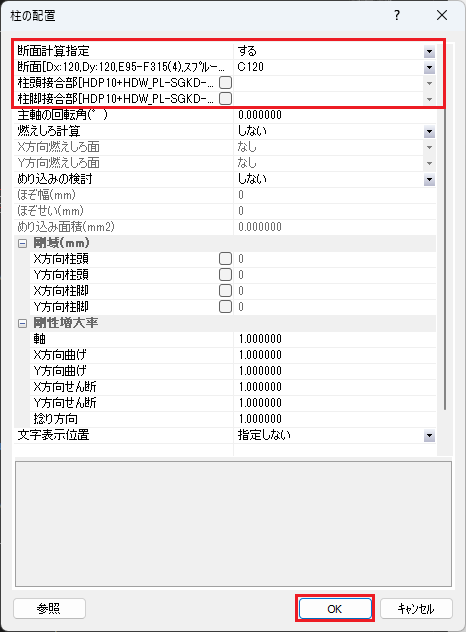Collapse the 剛性増大率 section

click(x=23, y=323)
